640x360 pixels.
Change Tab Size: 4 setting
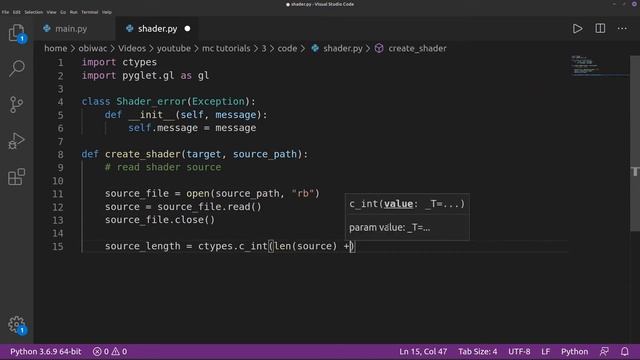(x=478, y=351)
